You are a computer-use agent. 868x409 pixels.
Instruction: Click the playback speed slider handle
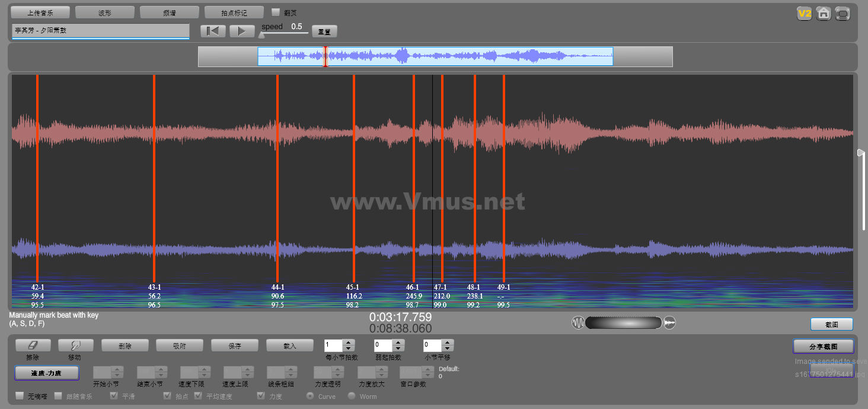261,35
